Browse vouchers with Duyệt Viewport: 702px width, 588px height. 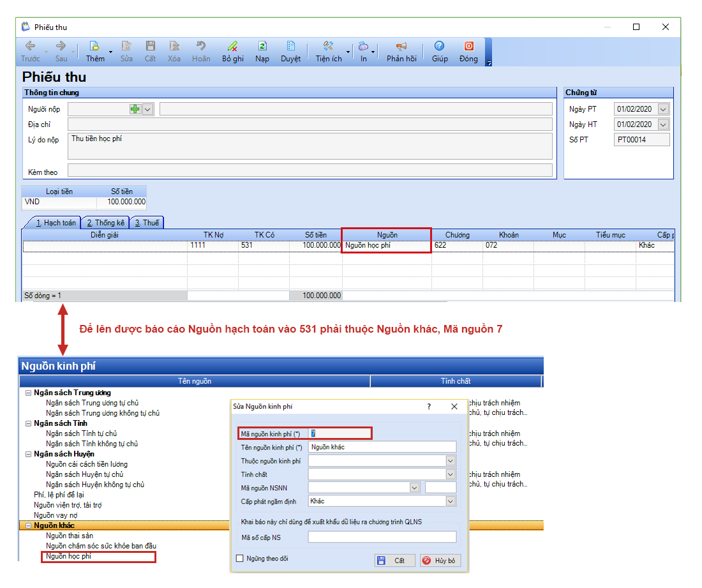[x=290, y=52]
